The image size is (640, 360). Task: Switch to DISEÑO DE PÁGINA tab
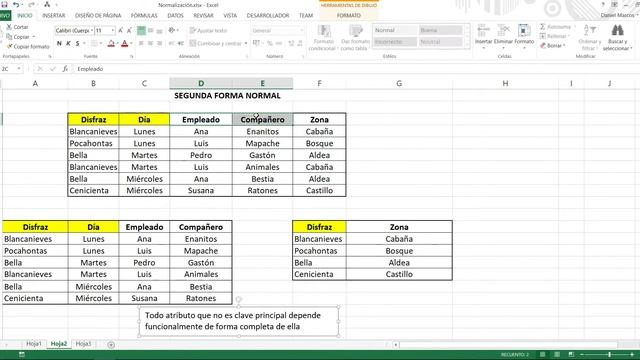coord(98,16)
